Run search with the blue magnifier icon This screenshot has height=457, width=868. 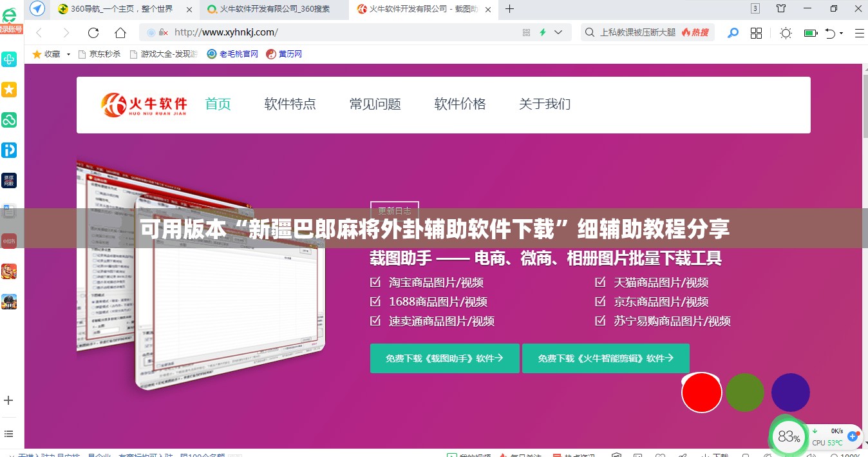pyautogui.click(x=733, y=33)
